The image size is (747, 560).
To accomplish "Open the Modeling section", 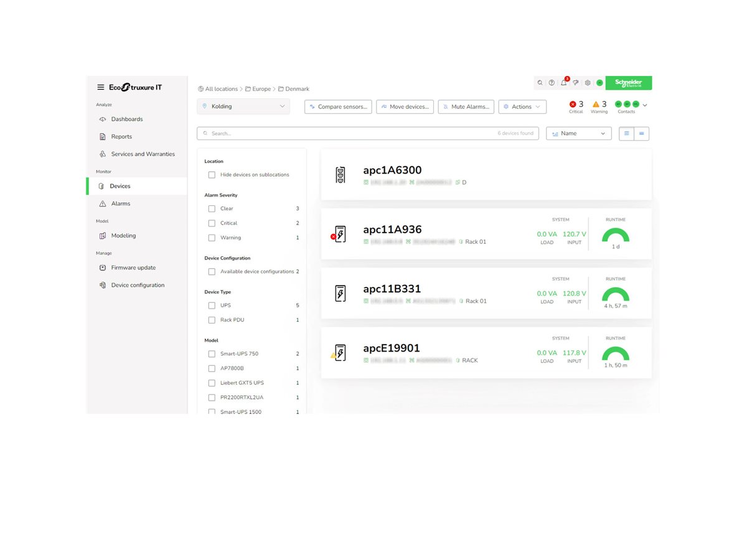I will click(x=123, y=235).
